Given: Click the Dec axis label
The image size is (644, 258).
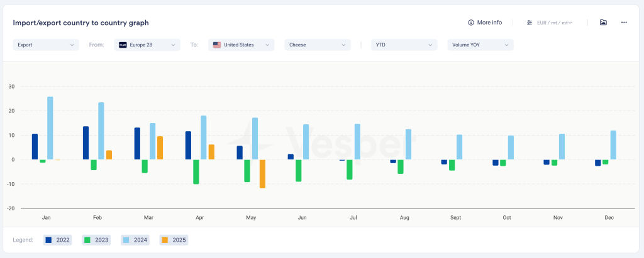Looking at the screenshot, I should [x=609, y=217].
